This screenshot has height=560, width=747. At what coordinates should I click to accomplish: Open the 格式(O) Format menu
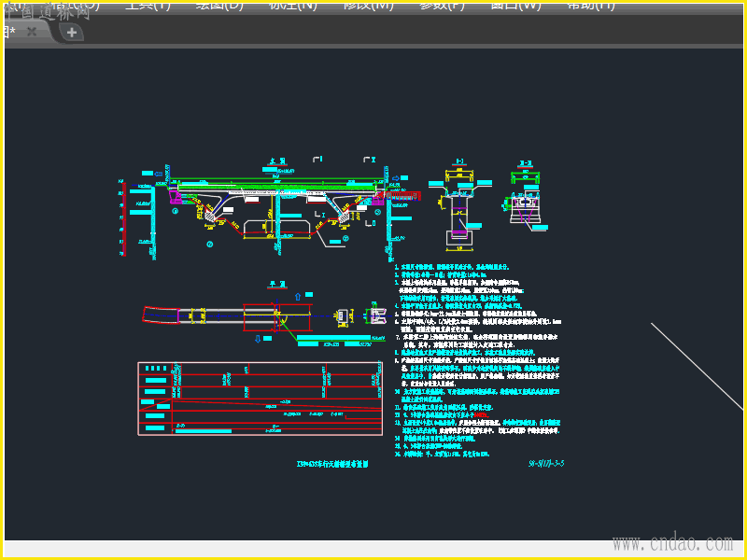point(75,5)
